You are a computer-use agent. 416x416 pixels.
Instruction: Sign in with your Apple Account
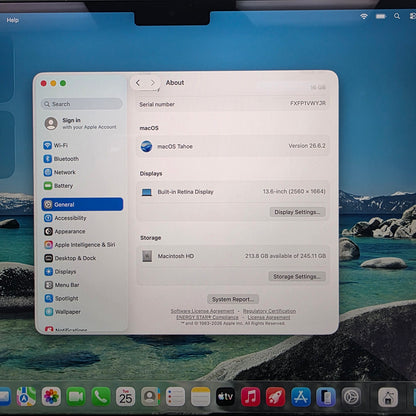pos(81,123)
